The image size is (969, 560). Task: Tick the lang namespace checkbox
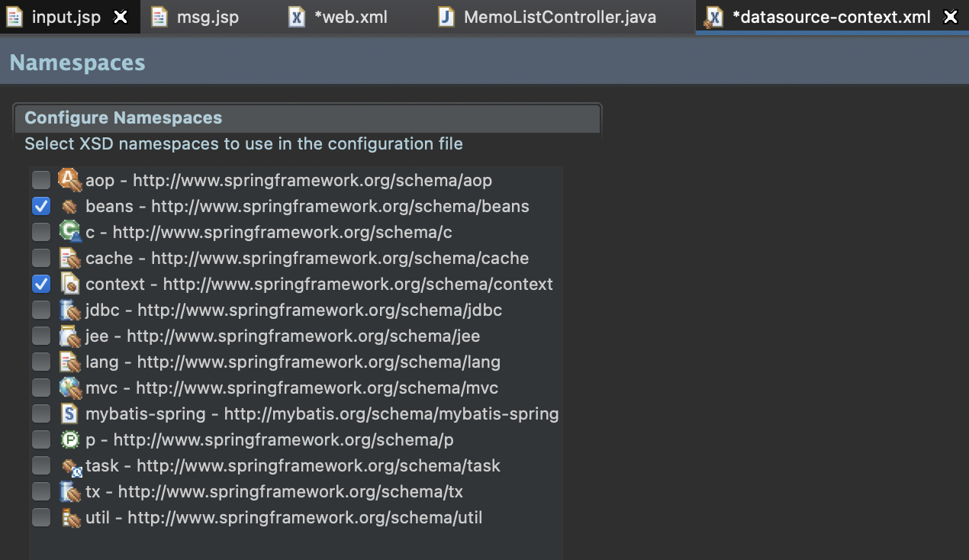(41, 362)
